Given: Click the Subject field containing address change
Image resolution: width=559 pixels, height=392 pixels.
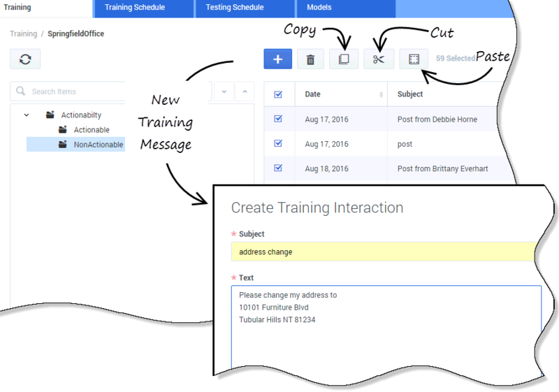Looking at the screenshot, I should click(384, 252).
